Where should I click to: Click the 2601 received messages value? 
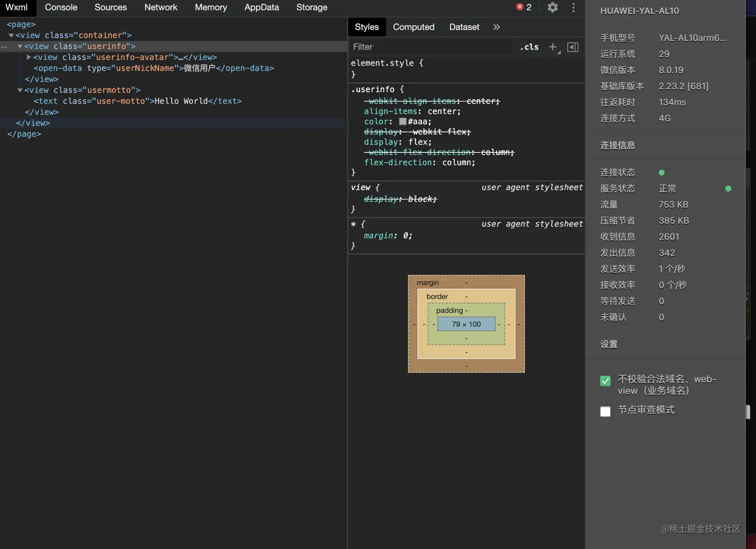pos(669,237)
